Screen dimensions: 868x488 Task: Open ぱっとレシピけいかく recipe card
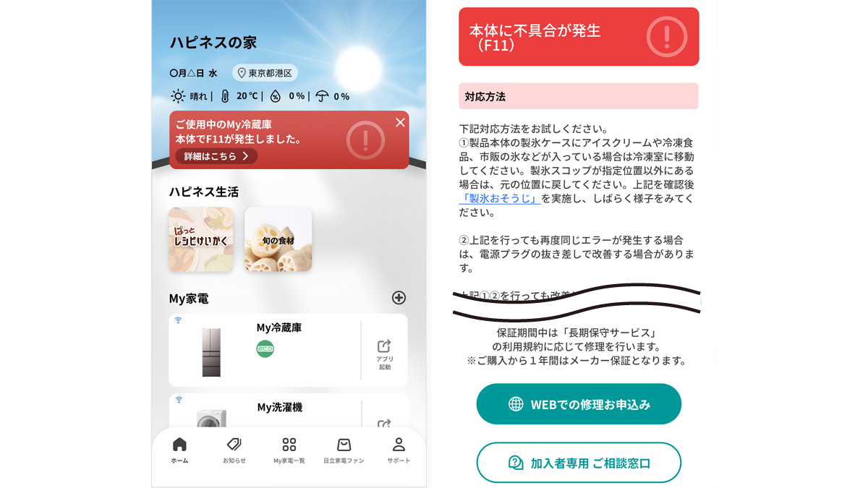pyautogui.click(x=201, y=239)
